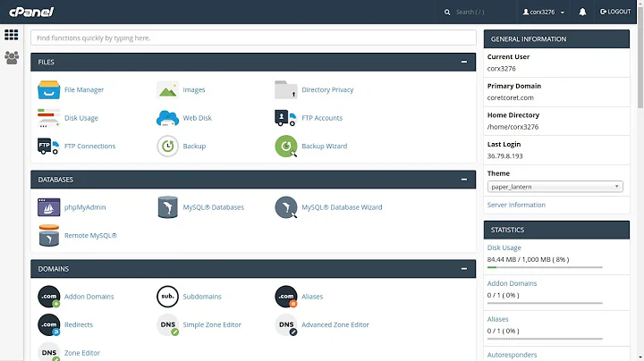Open the MySQL Database Wizard icon
This screenshot has width=644, height=361.
pos(286,207)
